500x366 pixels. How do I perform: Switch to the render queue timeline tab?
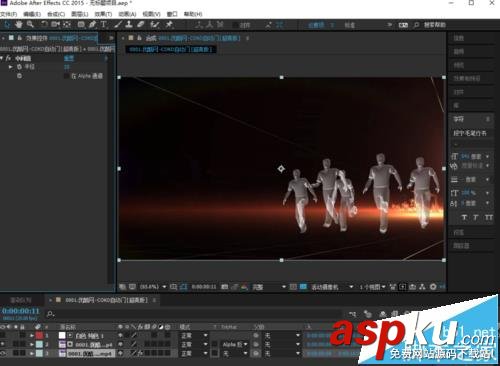point(21,300)
